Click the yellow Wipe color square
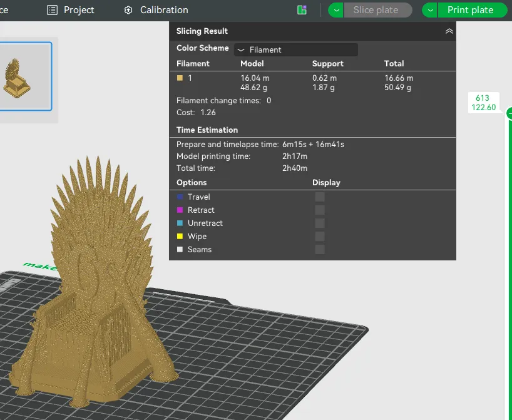Viewport: 512px width, 420px height. tap(180, 236)
